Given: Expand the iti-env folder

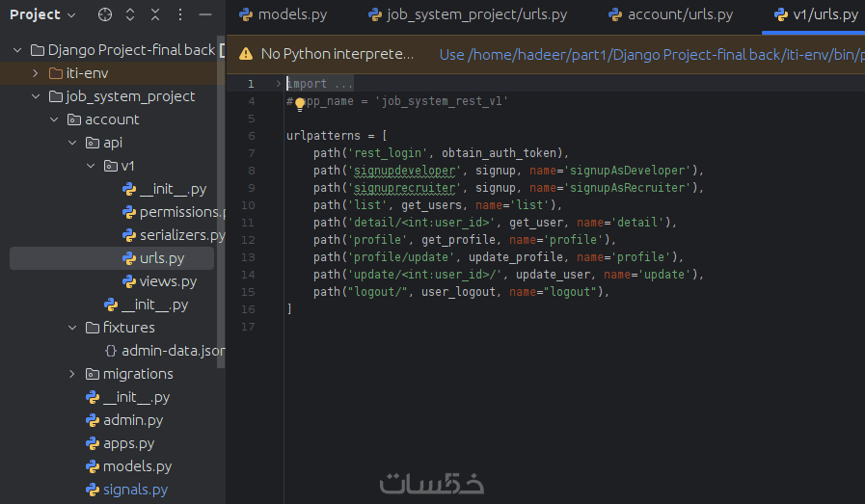Looking at the screenshot, I should pyautogui.click(x=36, y=73).
